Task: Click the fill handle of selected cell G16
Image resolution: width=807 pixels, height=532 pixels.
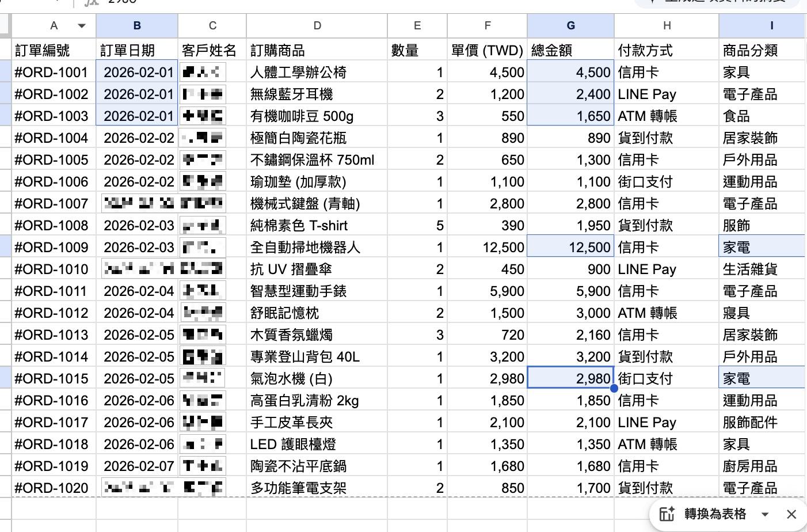Action: click(x=614, y=389)
